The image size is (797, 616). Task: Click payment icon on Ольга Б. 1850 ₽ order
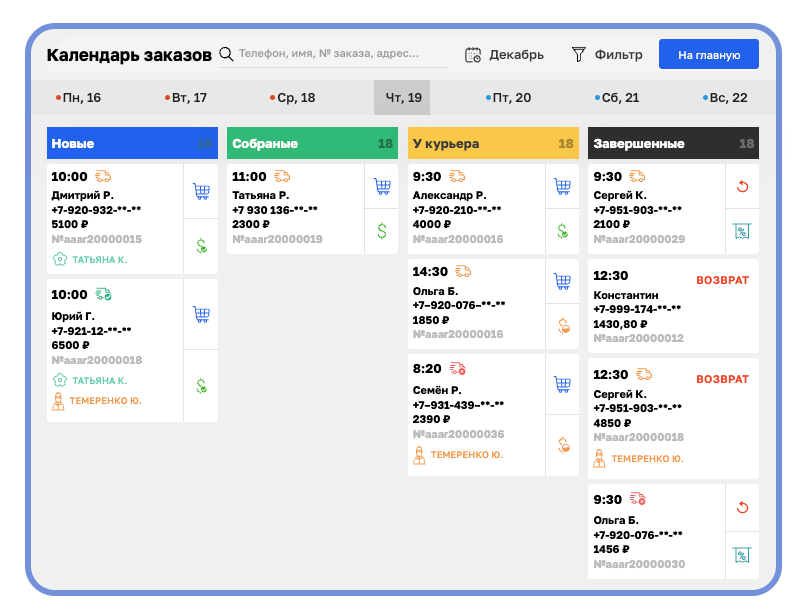click(x=563, y=326)
